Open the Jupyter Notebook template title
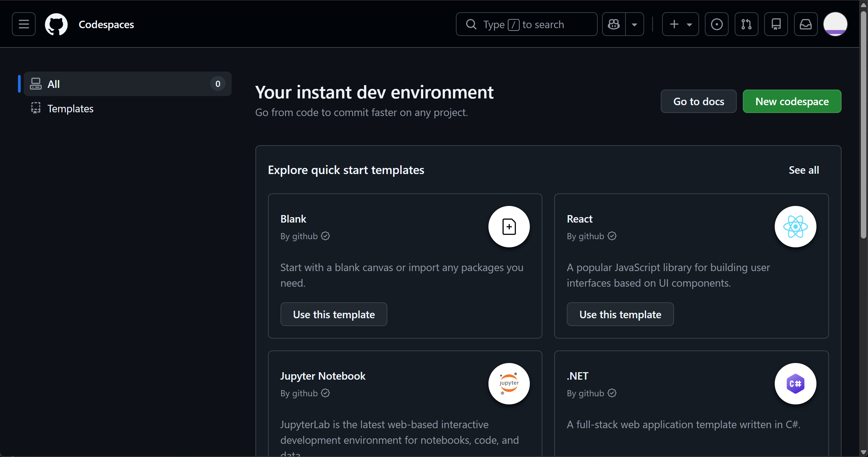This screenshot has height=457, width=868. 323,376
